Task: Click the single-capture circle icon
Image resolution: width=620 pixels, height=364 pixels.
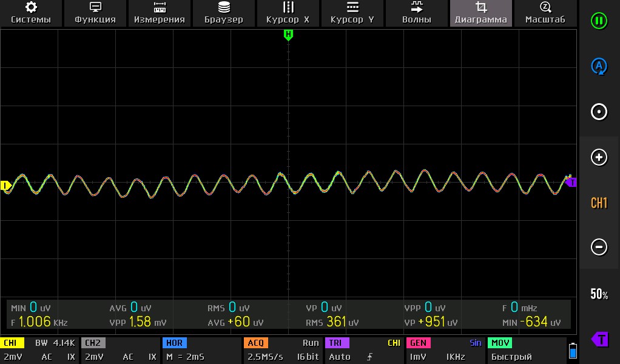Action: click(x=599, y=112)
